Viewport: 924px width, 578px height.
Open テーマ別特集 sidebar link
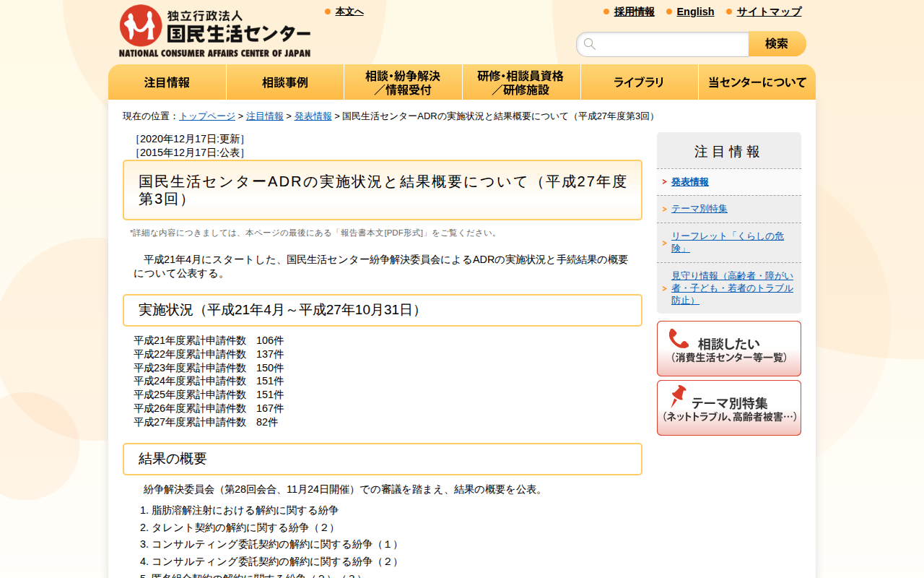[699, 209]
